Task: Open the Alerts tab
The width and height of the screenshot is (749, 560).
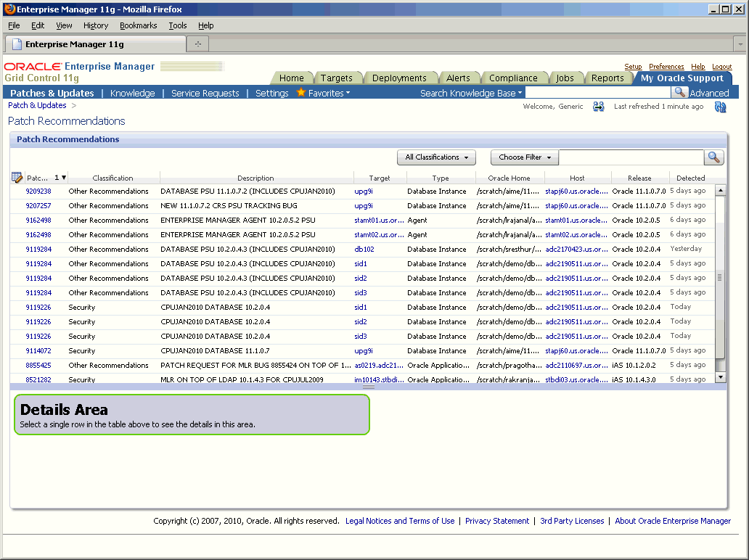Action: (x=458, y=78)
